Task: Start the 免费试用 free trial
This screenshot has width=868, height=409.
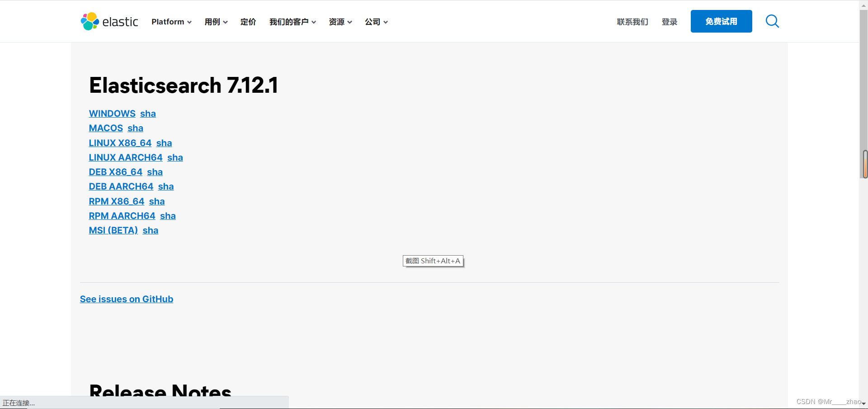Action: (x=721, y=21)
